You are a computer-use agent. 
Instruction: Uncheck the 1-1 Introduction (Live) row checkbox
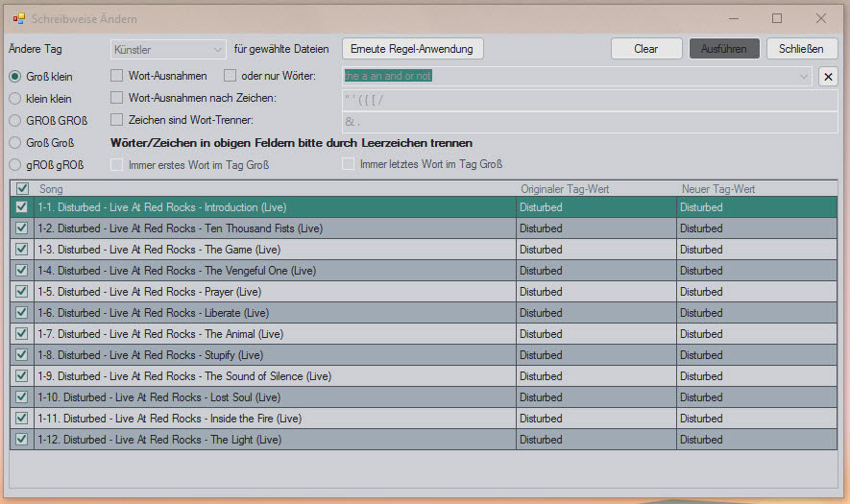[x=22, y=207]
